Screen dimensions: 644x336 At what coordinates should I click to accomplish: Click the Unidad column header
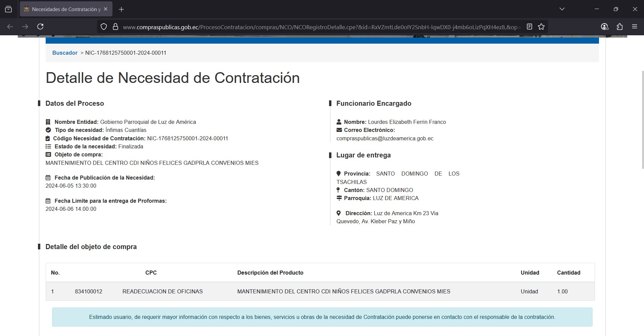[530, 273]
